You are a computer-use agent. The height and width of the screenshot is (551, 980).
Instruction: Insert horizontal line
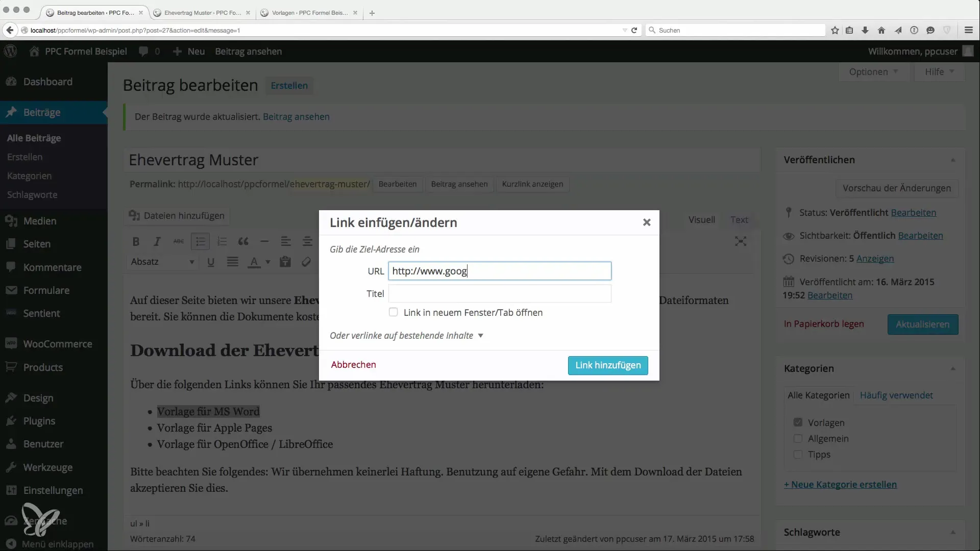click(x=264, y=241)
